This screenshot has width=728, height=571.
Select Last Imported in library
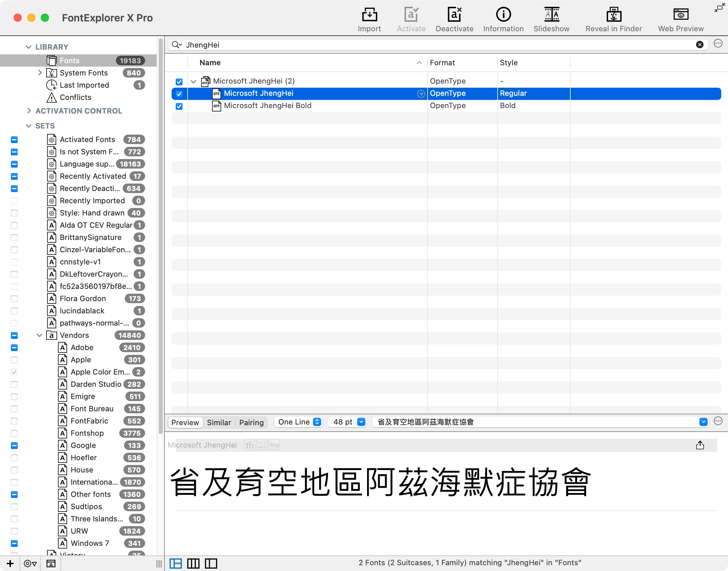pos(84,85)
